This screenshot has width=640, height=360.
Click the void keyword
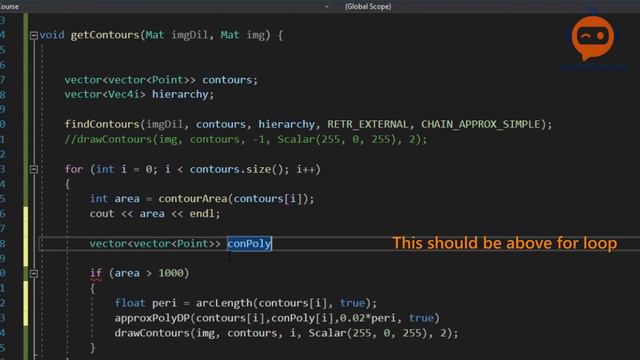[52, 35]
